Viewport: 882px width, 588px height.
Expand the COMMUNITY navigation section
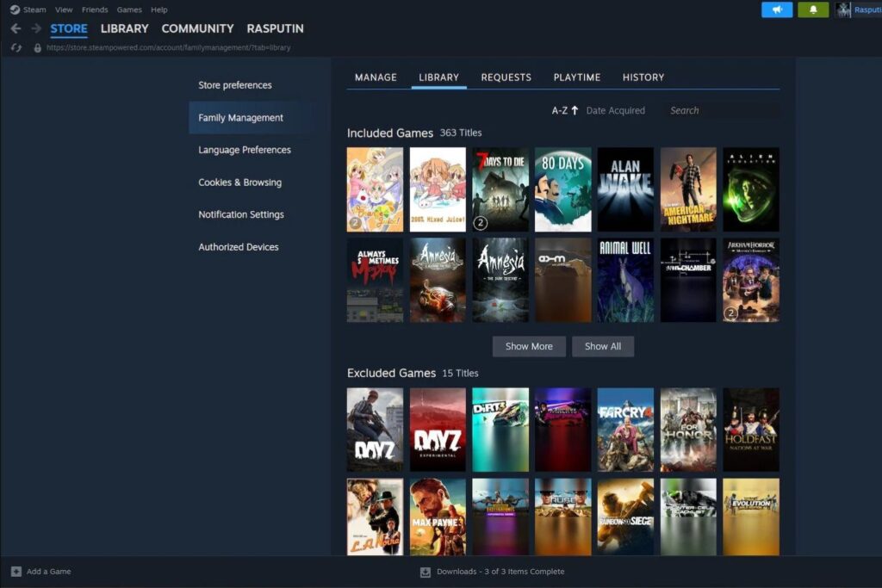pos(197,28)
